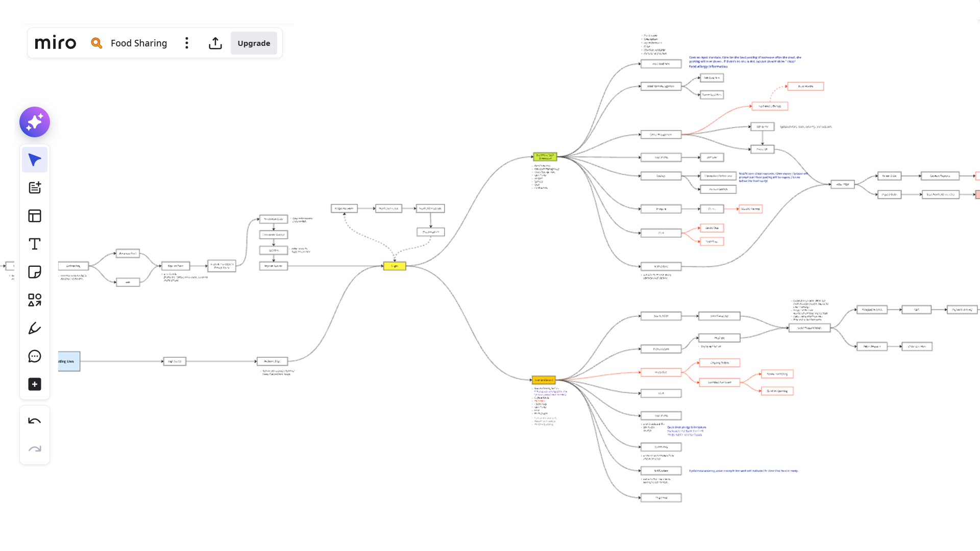Rename the board by clicking Food Sharing

pos(138,43)
